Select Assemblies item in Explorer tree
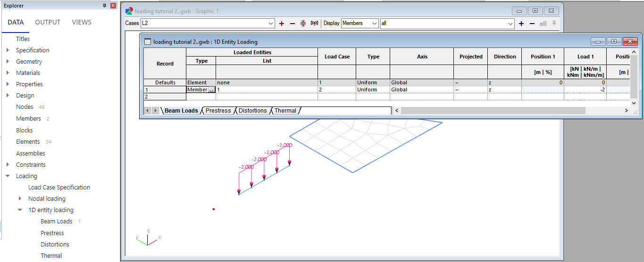Image resolution: width=644 pixels, height=262 pixels. pyautogui.click(x=31, y=153)
